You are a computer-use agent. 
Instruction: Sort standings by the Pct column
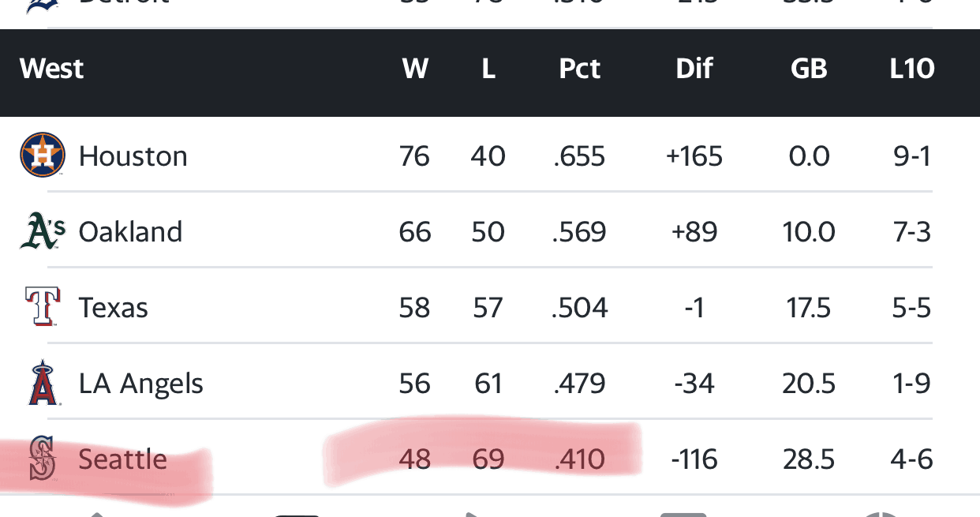tap(580, 69)
